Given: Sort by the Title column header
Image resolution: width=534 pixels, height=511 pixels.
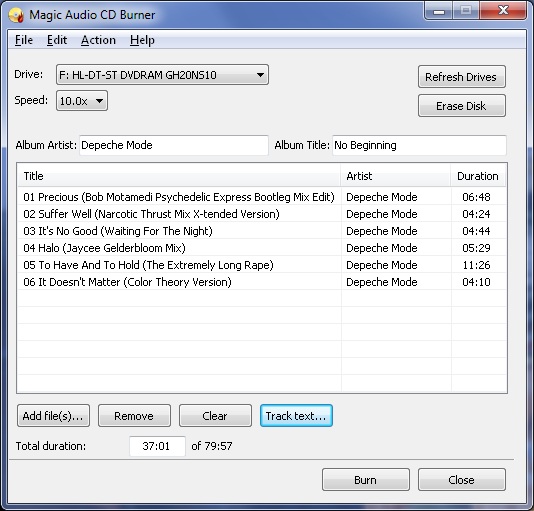Looking at the screenshot, I should pos(179,176).
